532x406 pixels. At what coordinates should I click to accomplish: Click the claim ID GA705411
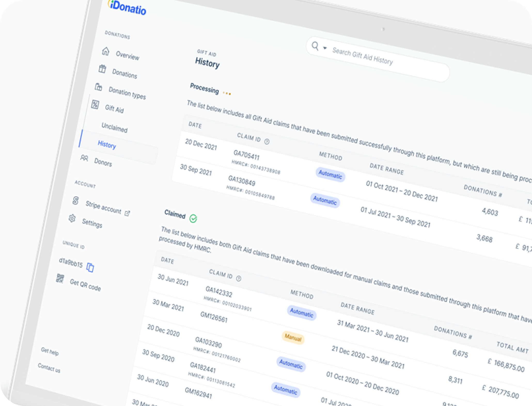pos(246,155)
